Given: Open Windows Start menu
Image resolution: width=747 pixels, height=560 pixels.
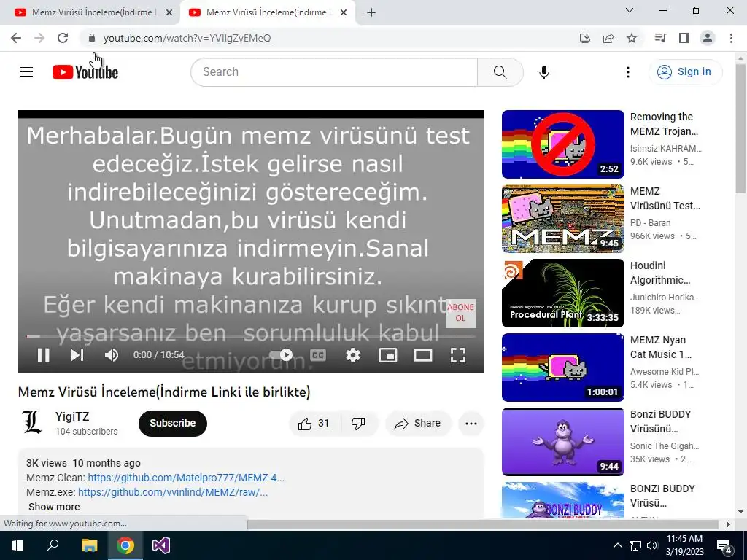Looking at the screenshot, I should pyautogui.click(x=18, y=545).
